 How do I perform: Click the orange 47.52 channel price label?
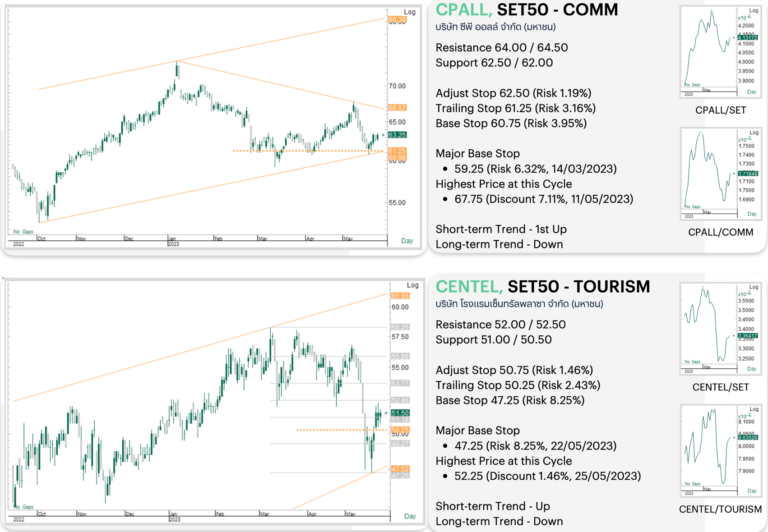coord(400,469)
